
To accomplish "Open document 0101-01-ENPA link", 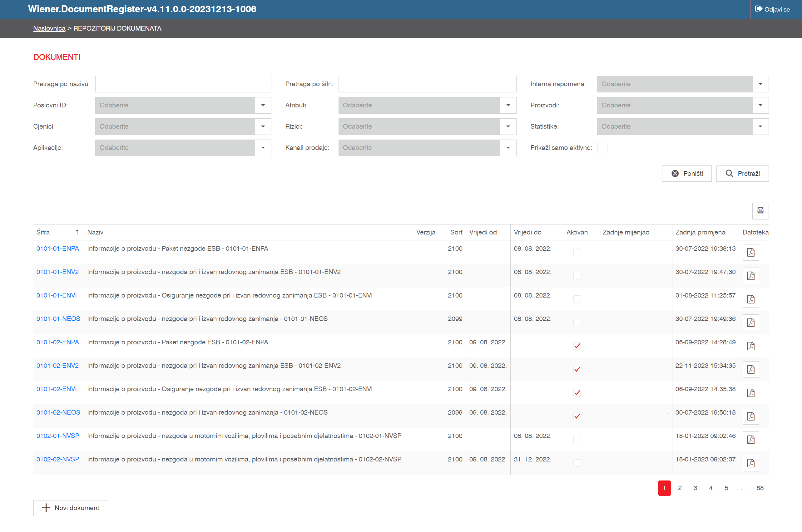I will [58, 248].
